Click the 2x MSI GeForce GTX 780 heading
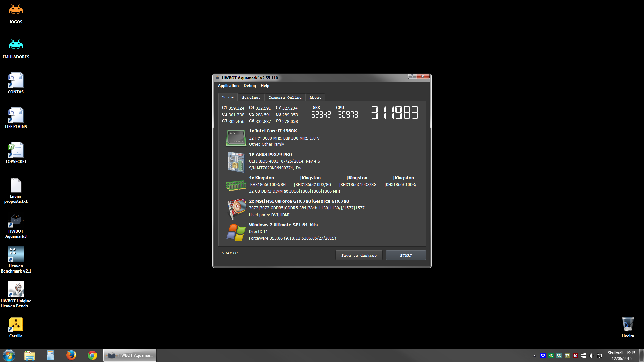This screenshot has height=362, width=644. click(x=299, y=201)
